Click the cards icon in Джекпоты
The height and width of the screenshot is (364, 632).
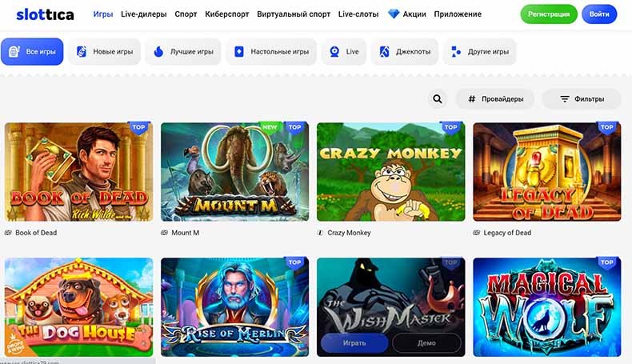point(384,51)
